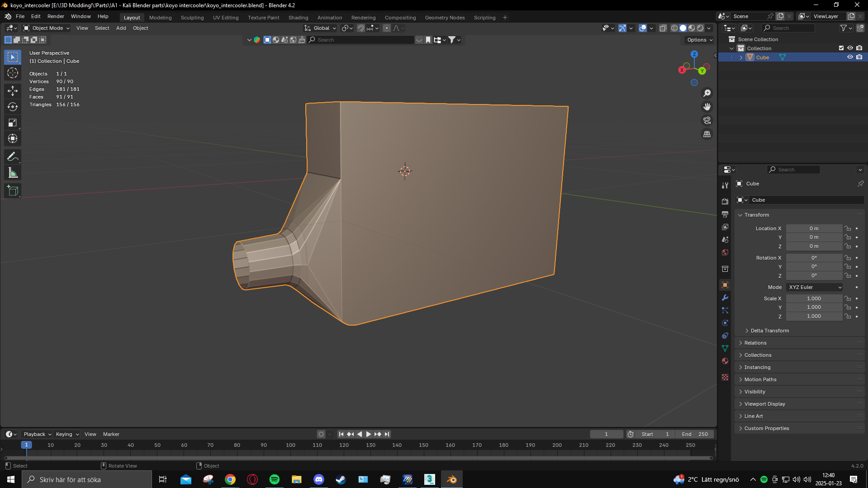Expand the Delta Transform panel
The image size is (868, 488).
pos(769,331)
